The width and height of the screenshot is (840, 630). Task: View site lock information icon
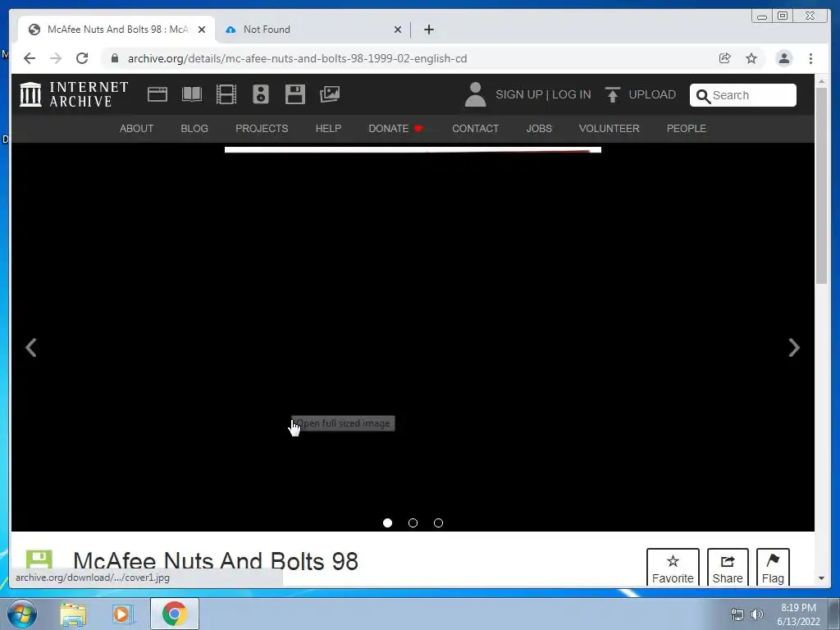[x=115, y=58]
